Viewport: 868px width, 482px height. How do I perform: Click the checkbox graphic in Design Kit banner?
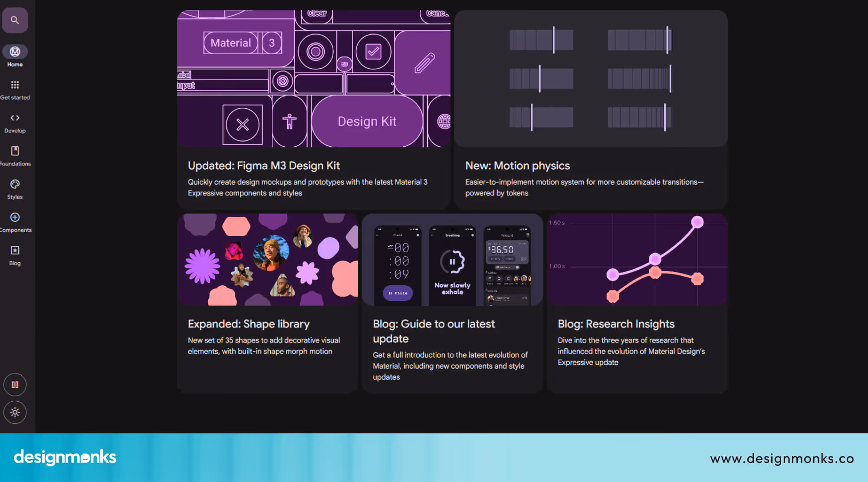click(373, 52)
